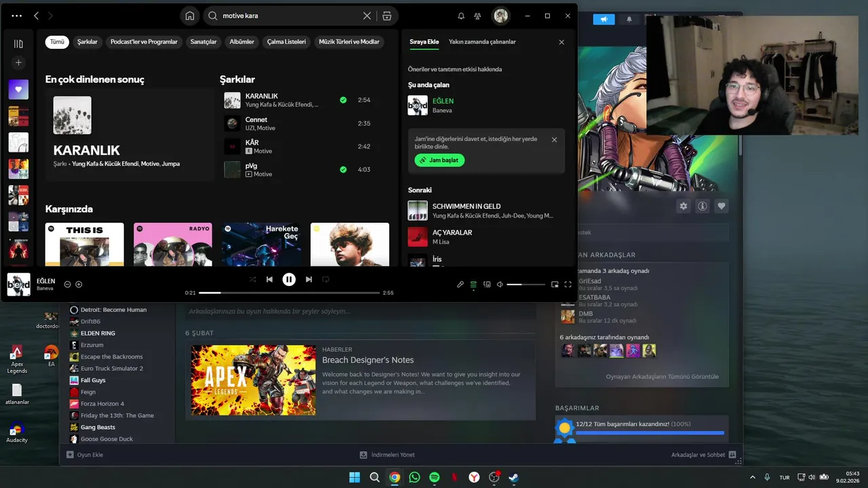Open Steam game settings gear
Image resolution: width=868 pixels, height=488 pixels.
point(684,206)
